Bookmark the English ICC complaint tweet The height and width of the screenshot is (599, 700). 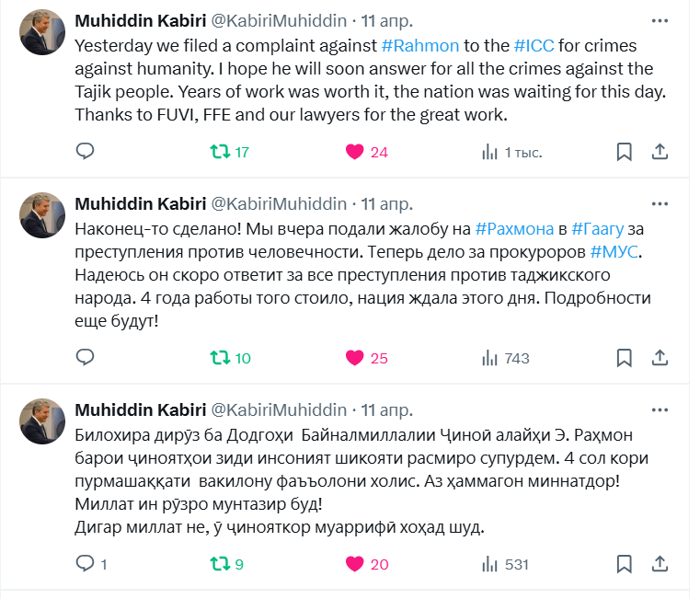point(624,152)
